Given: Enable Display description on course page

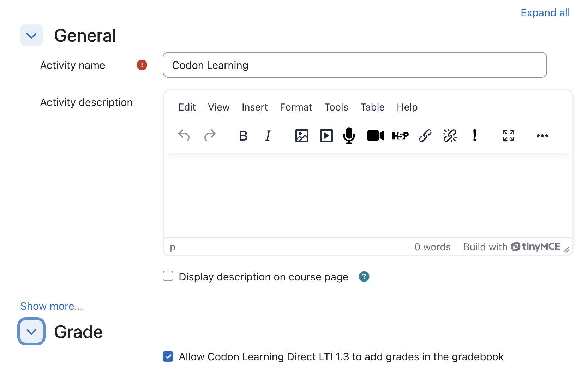Looking at the screenshot, I should (x=168, y=276).
